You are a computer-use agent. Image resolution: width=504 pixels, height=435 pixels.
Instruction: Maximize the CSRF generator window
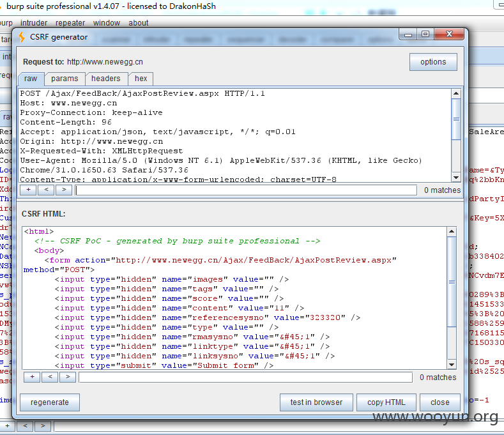(425, 34)
